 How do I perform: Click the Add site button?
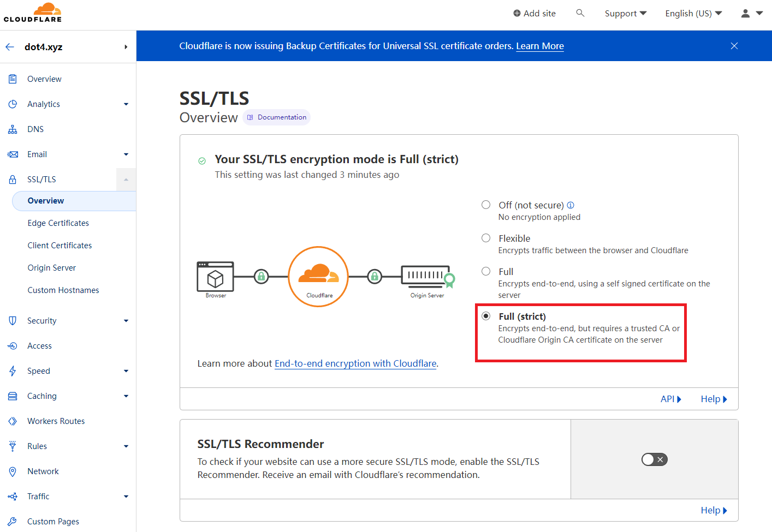coord(535,13)
